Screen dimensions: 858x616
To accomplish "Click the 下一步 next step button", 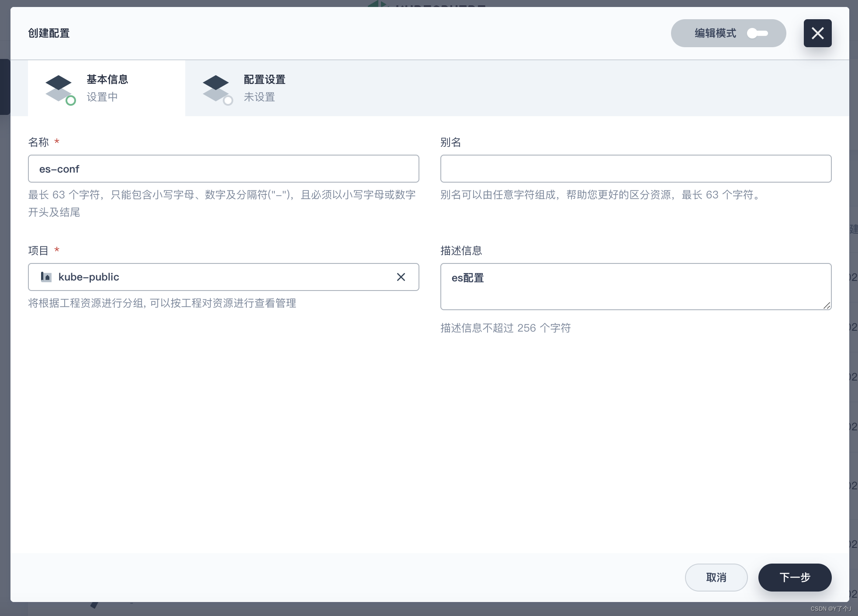I will click(795, 578).
